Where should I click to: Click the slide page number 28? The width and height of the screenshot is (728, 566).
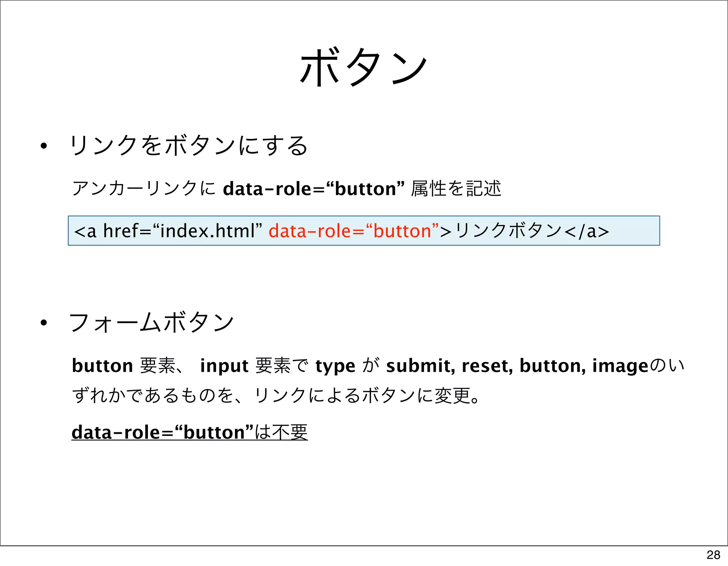point(713,555)
